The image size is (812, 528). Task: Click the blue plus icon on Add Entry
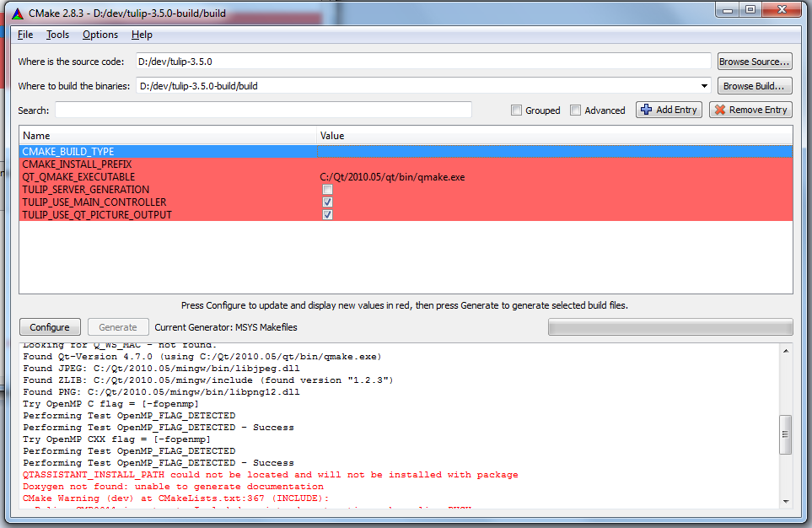point(646,110)
